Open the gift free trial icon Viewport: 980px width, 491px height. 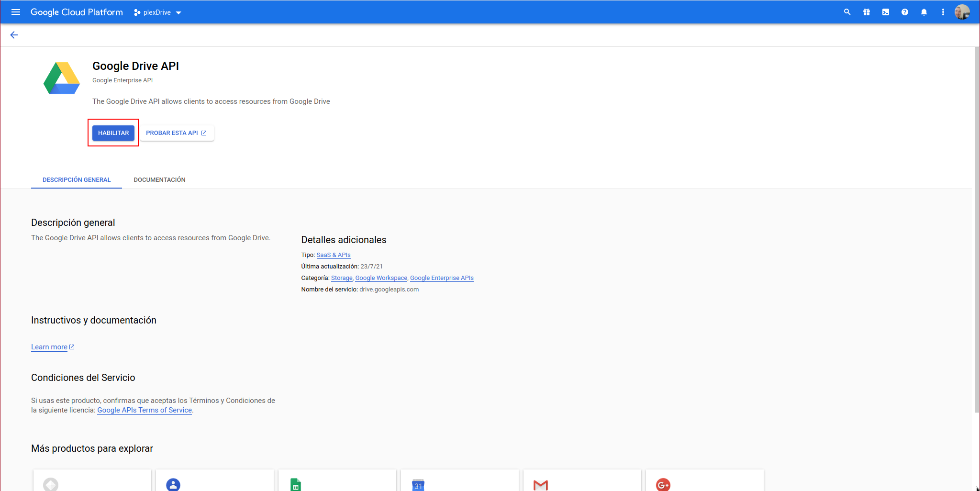866,12
